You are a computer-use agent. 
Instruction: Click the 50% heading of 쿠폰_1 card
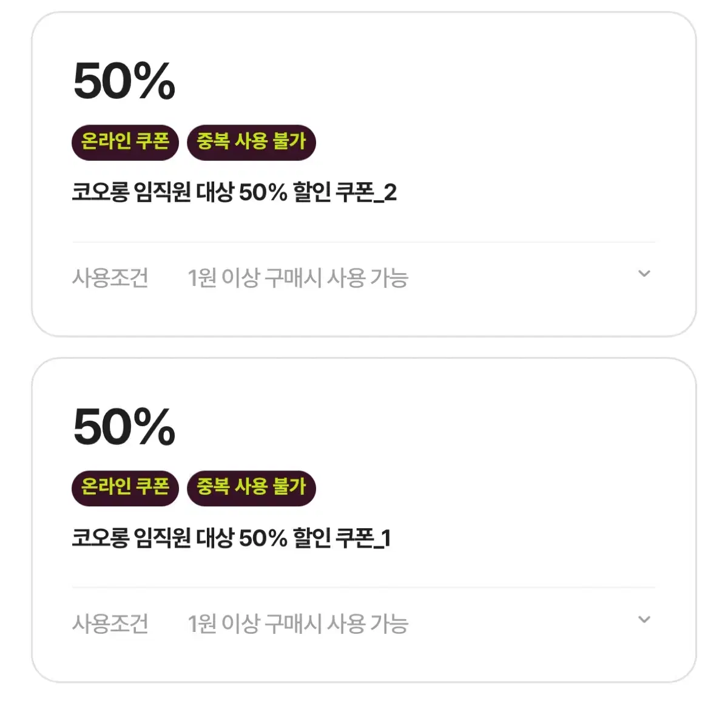124,427
